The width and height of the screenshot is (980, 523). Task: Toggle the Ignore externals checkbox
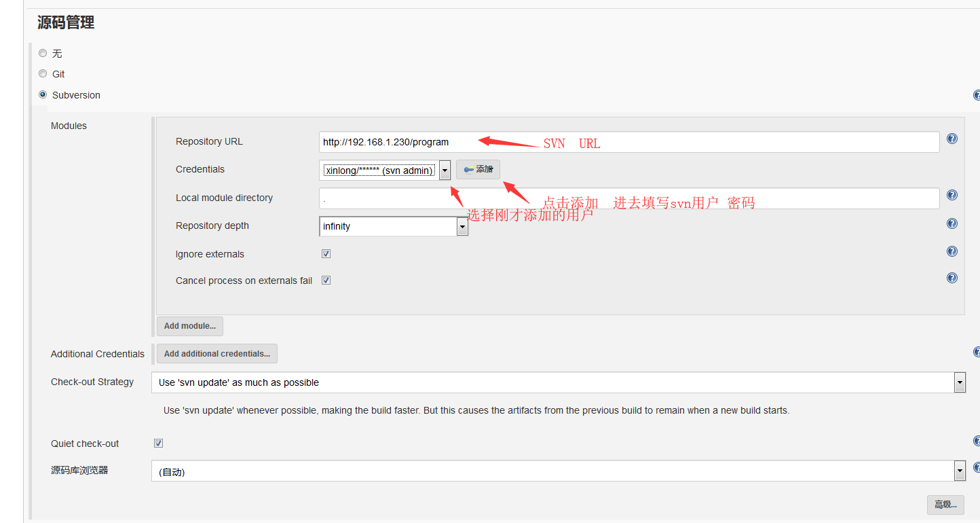(x=326, y=254)
